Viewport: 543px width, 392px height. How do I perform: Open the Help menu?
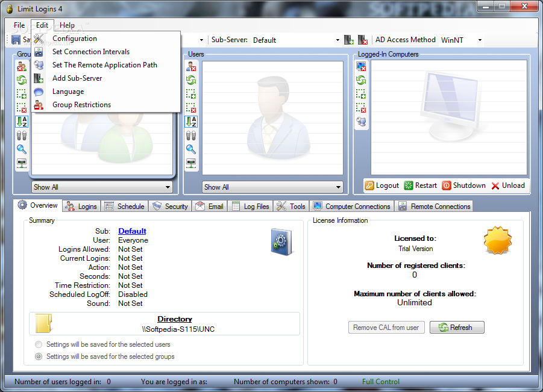[67, 25]
